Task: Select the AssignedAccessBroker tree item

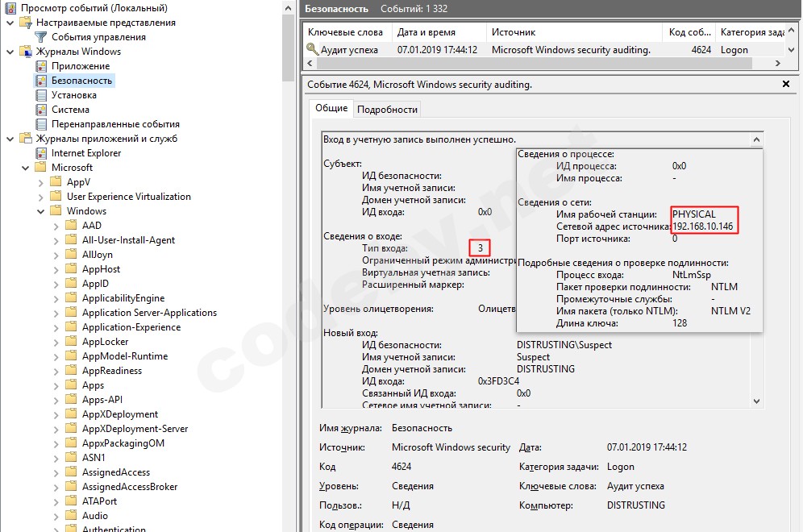Action: coord(130,486)
